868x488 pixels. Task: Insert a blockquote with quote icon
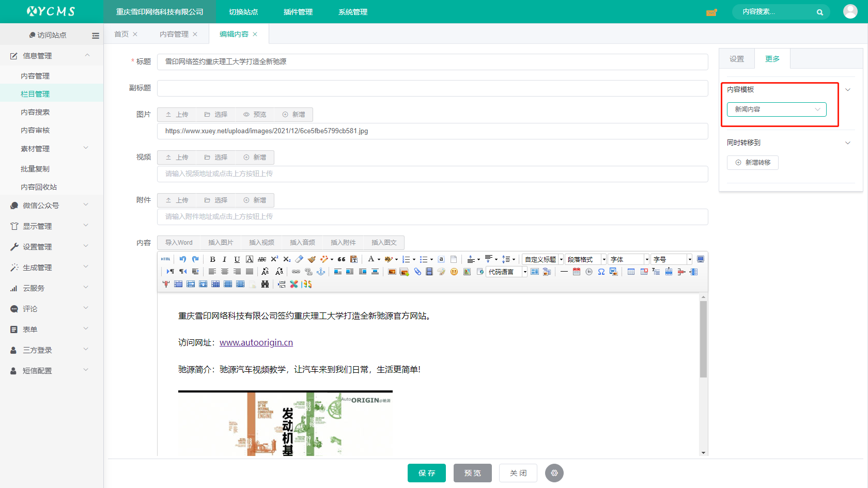pyautogui.click(x=342, y=259)
